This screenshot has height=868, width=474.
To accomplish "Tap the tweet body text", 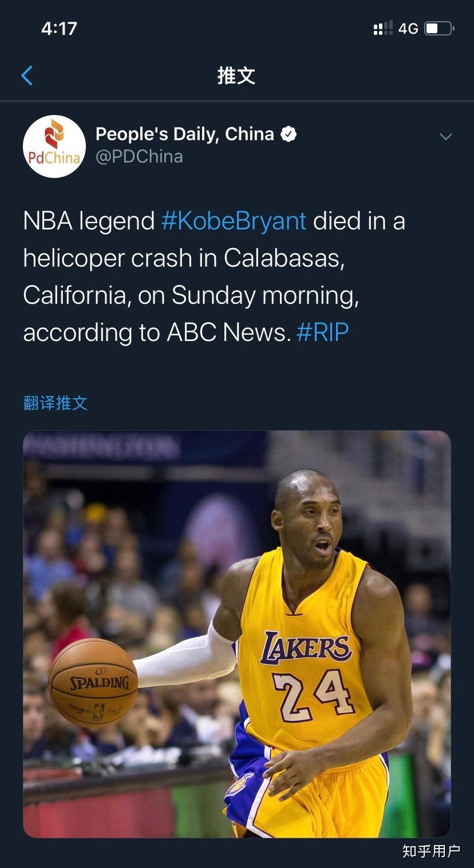I will (x=214, y=276).
